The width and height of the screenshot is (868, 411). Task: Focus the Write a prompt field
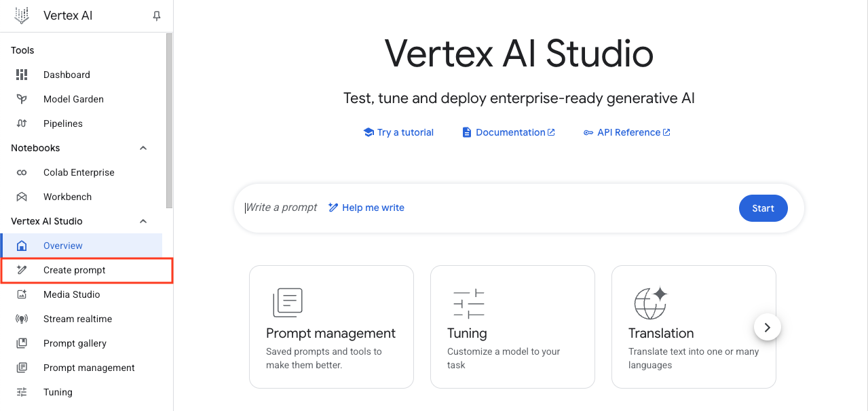tap(281, 208)
